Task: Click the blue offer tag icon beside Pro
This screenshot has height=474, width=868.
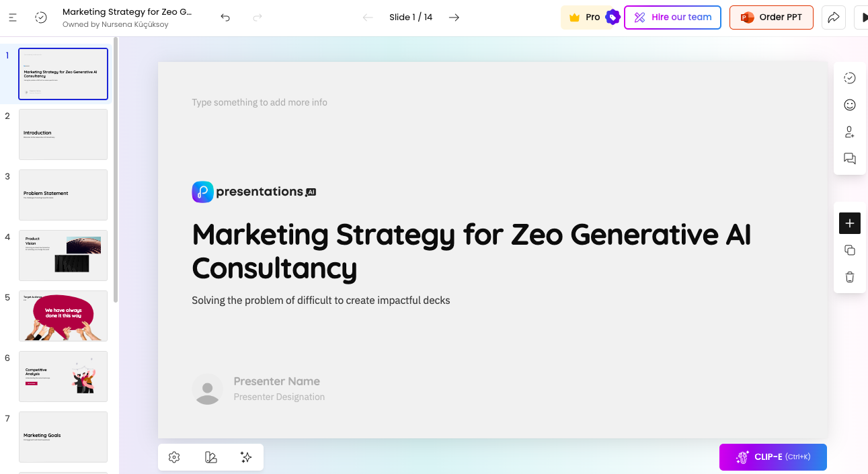Action: click(613, 17)
